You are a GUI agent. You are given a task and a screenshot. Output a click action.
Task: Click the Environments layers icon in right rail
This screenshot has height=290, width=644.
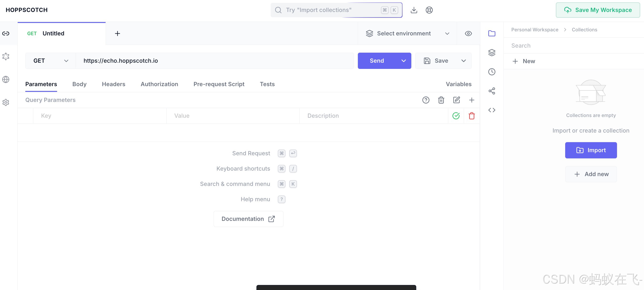[x=492, y=53]
